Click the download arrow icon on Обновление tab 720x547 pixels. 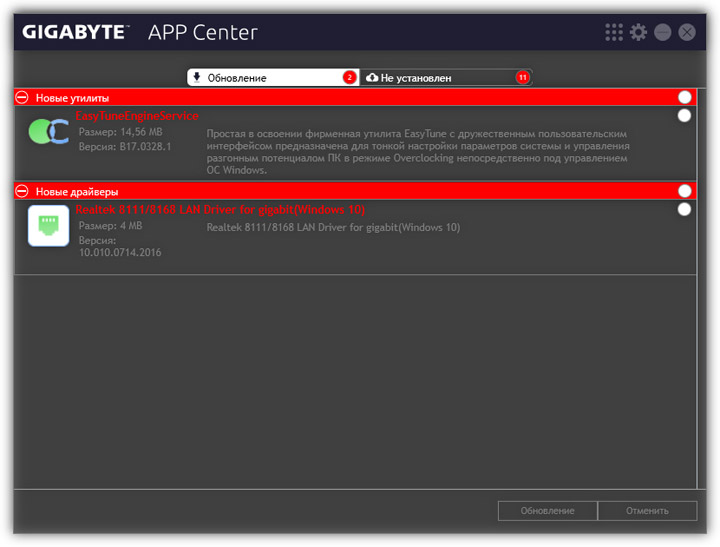pos(197,77)
